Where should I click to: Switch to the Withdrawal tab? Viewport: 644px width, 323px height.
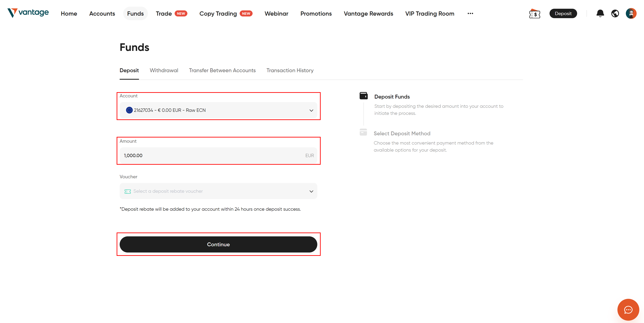[164, 71]
